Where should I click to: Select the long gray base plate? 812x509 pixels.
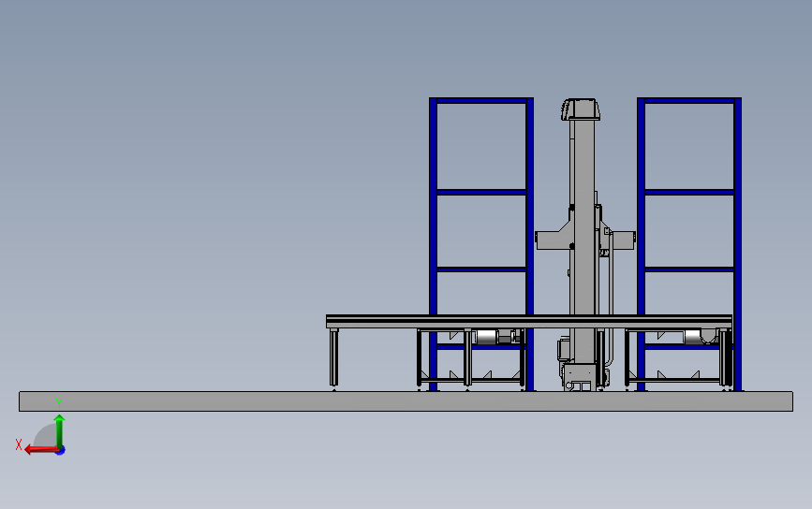coord(406,401)
